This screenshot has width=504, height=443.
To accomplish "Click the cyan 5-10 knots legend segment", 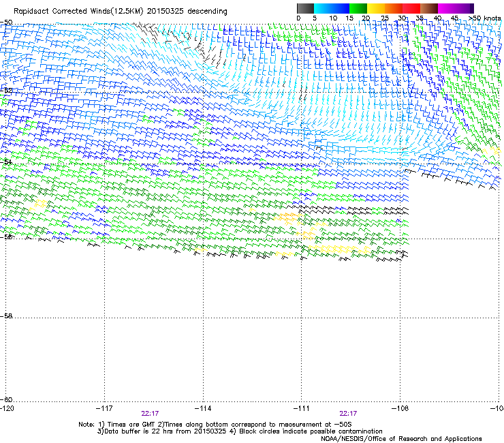I will [323, 8].
